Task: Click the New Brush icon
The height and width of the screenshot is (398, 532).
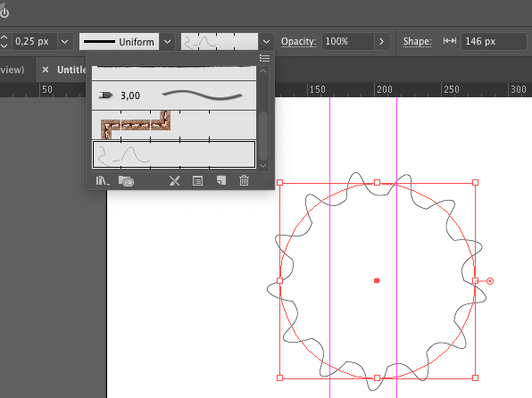Action: [x=220, y=180]
